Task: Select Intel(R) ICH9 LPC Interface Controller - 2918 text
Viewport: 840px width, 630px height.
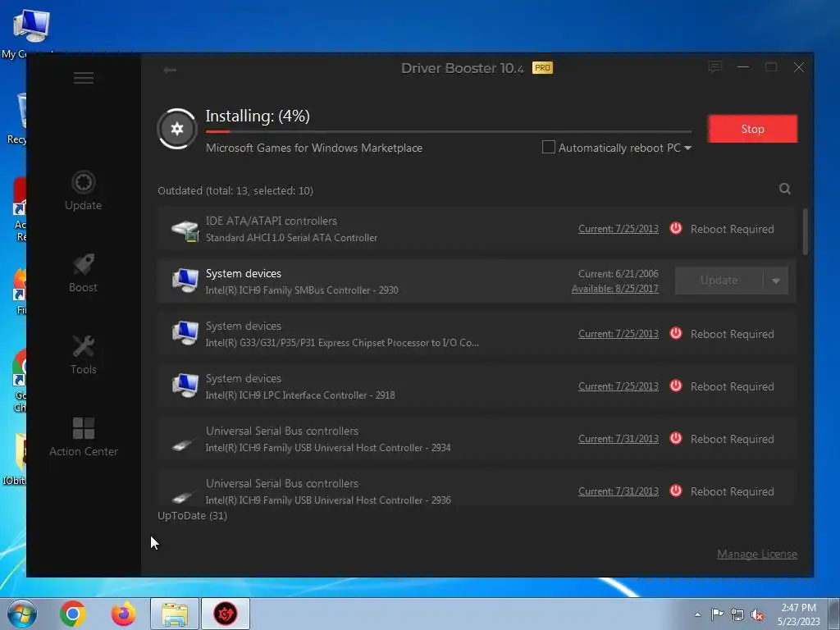Action: click(300, 395)
